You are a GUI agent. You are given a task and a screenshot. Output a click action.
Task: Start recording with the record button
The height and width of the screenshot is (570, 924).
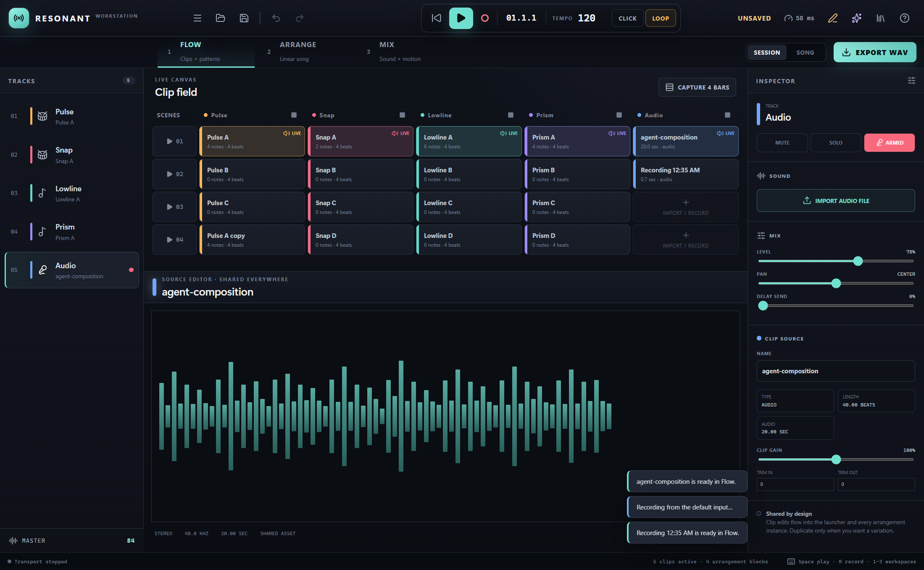(485, 18)
